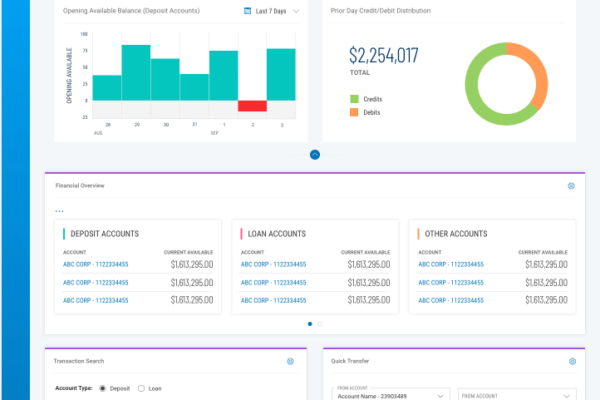This screenshot has height=400, width=600.
Task: Open the Last 7 Days range dropdown
Action: pos(271,11)
